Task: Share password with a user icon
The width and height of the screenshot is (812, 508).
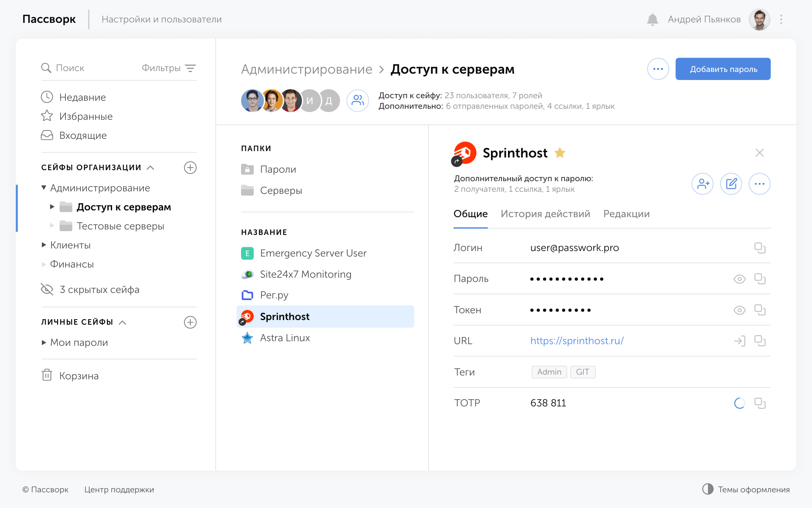Action: [x=702, y=184]
